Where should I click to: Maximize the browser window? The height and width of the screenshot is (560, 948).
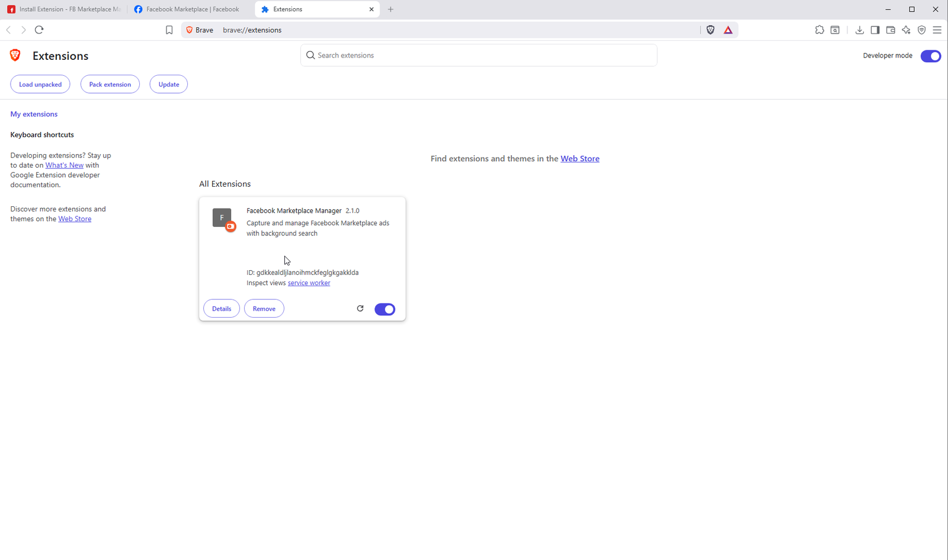912,9
